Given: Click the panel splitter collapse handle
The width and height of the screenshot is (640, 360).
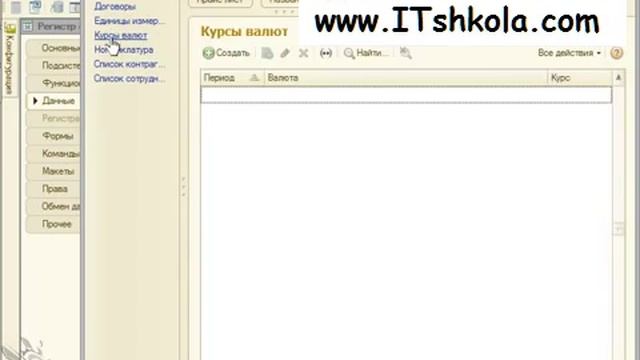Looking at the screenshot, I should pos(184,187).
